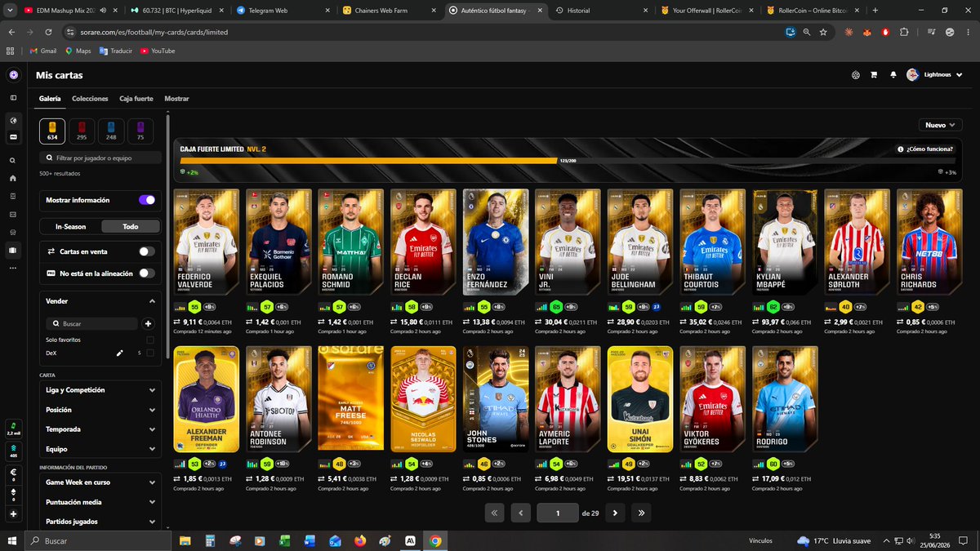
Task: Switch to the Galería tab
Action: (50, 99)
